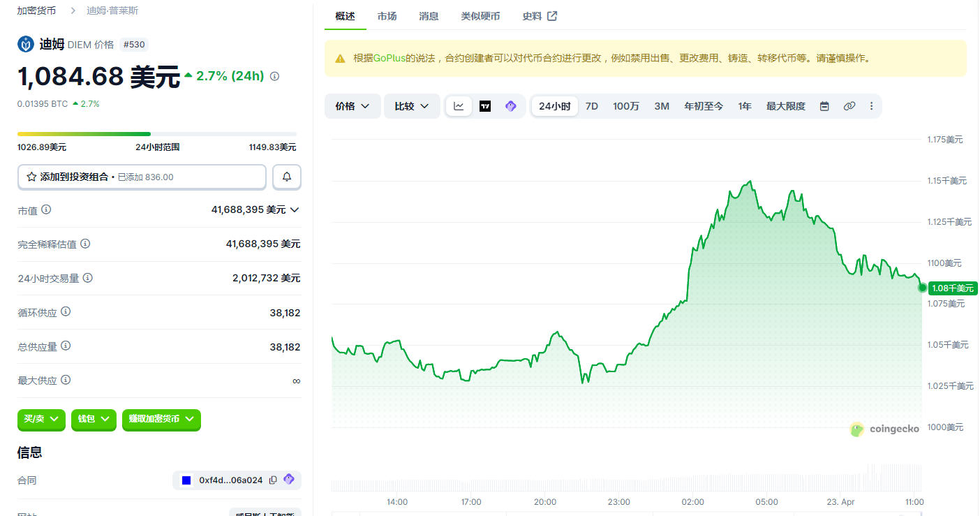This screenshot has width=980, height=516.
Task: Select the 1年 chart range
Action: point(745,106)
